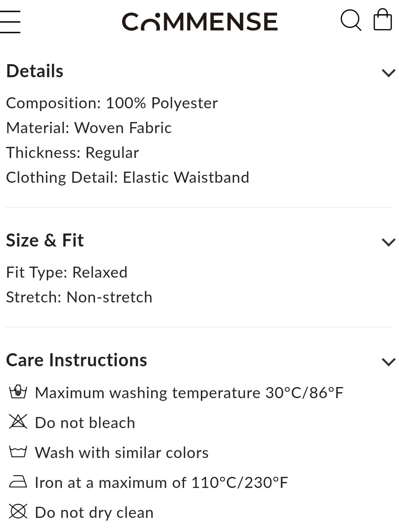The image size is (399, 532).
Task: Open the hamburger navigation menu
Action: [10, 22]
